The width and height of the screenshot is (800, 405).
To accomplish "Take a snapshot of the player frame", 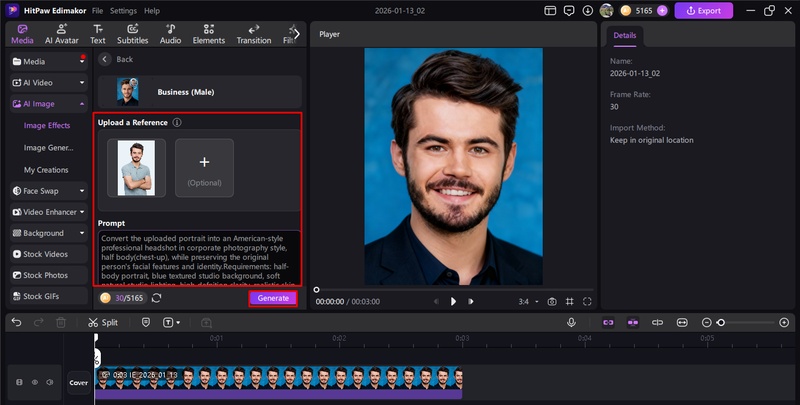I will [x=552, y=301].
